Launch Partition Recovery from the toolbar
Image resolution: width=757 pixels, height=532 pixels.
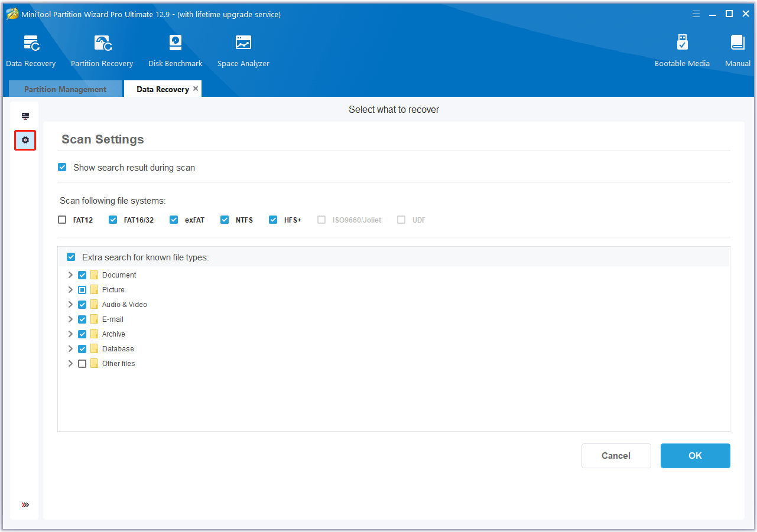tap(102, 51)
